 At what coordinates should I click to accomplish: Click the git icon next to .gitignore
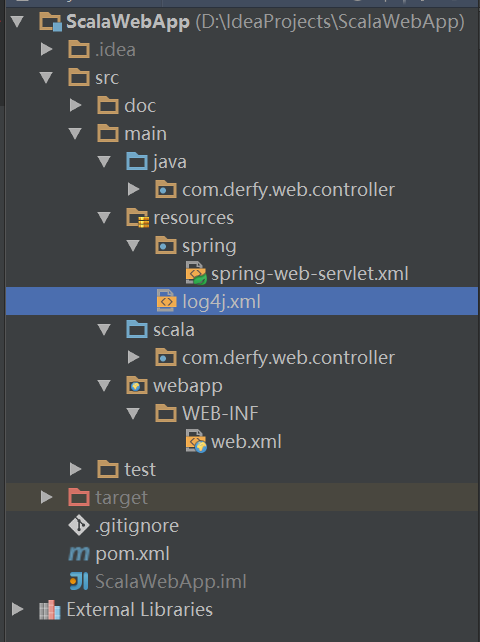click(79, 526)
